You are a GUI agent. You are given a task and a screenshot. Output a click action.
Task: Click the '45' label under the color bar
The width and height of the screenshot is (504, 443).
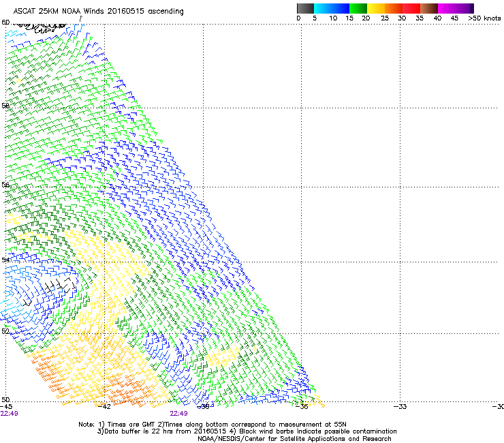pyautogui.click(x=454, y=18)
